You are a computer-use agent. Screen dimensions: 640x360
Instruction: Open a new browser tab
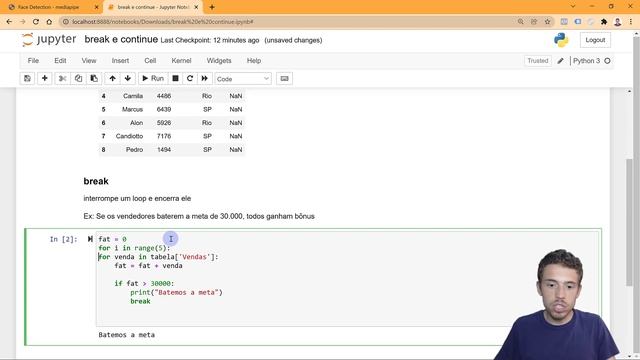pyautogui.click(x=212, y=7)
